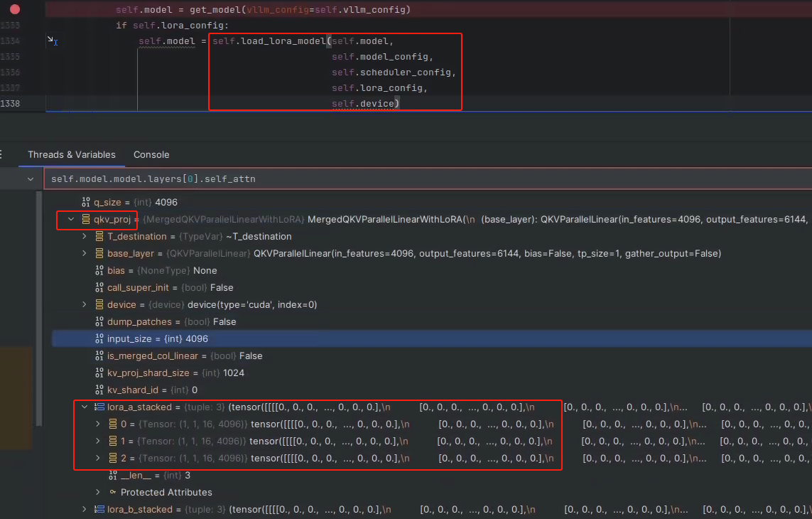Click the evaluate expression input field

428,179
